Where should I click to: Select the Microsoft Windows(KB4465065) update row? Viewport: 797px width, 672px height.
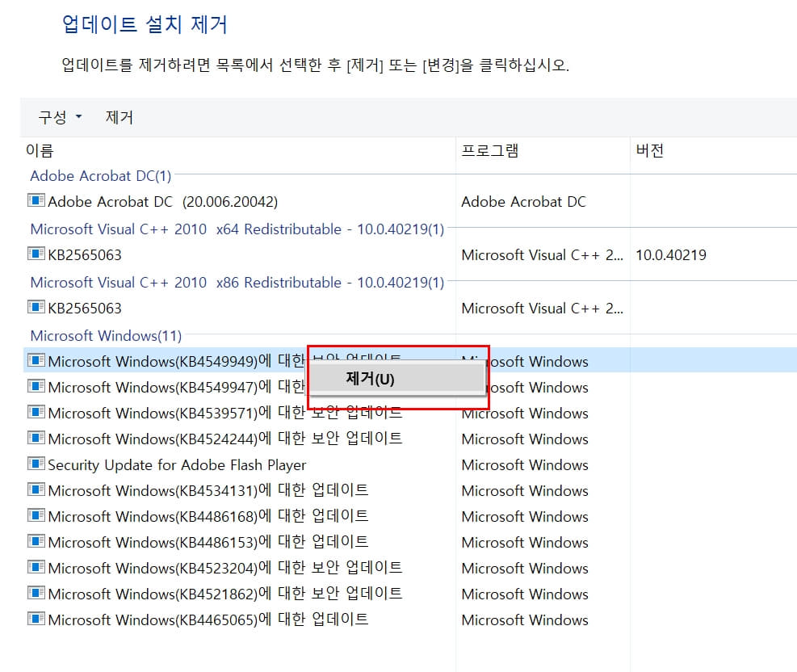tap(208, 620)
